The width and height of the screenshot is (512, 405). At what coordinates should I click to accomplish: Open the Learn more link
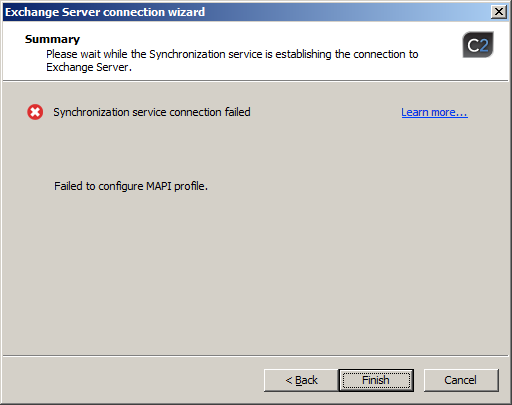click(x=434, y=112)
